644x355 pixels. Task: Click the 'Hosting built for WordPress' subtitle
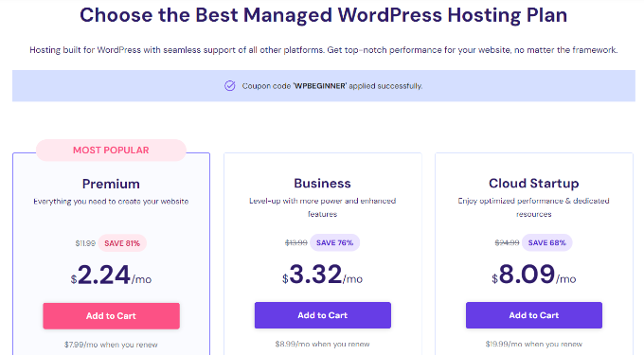(323, 50)
